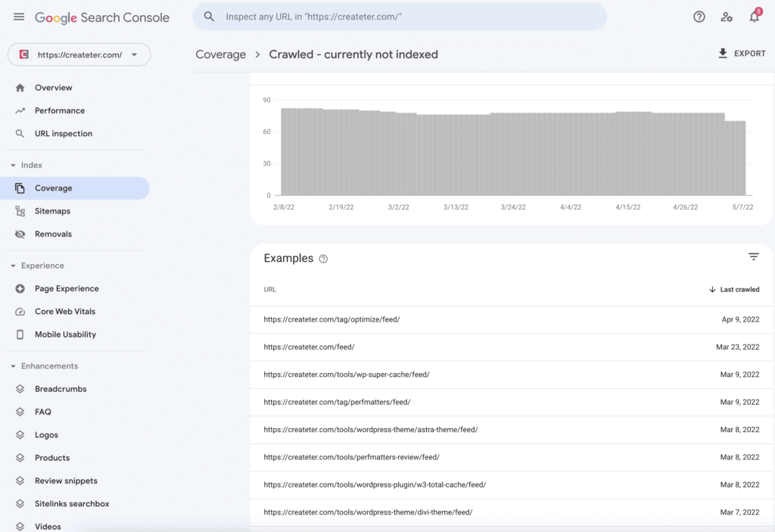Click the Sitemaps tree icon

(x=20, y=211)
